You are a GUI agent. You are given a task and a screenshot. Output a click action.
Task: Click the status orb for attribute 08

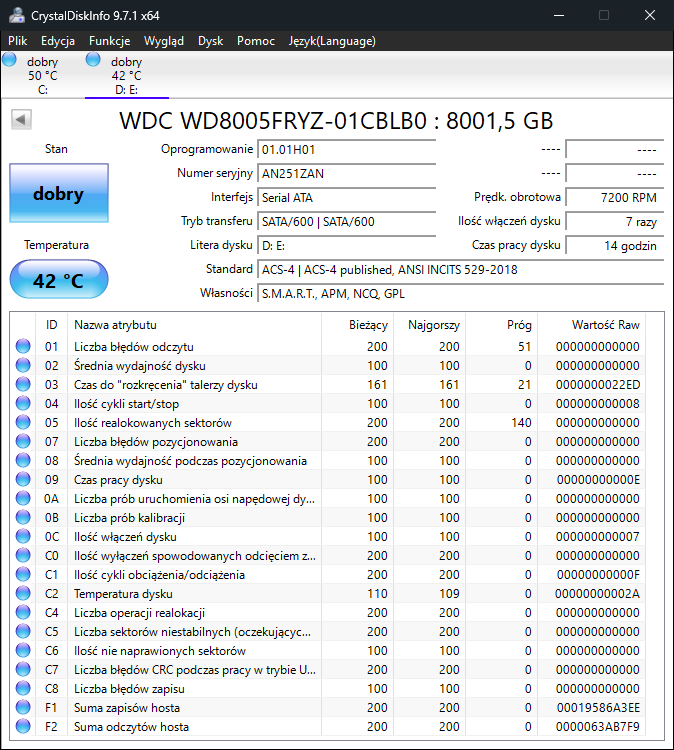(23, 461)
